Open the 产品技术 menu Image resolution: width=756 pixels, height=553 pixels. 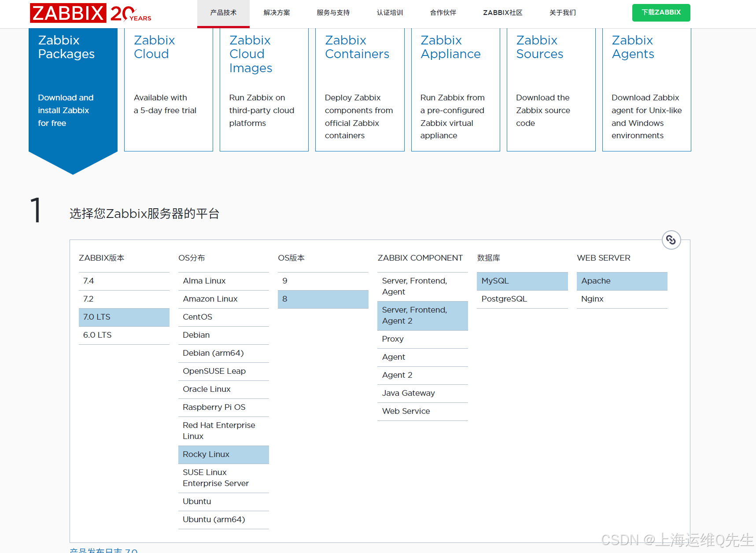(x=223, y=13)
